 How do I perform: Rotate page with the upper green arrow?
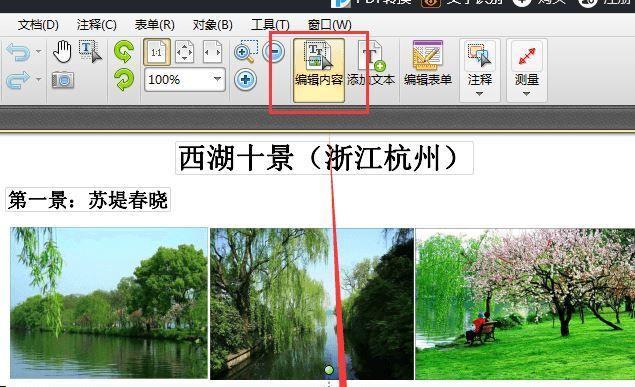coord(124,52)
